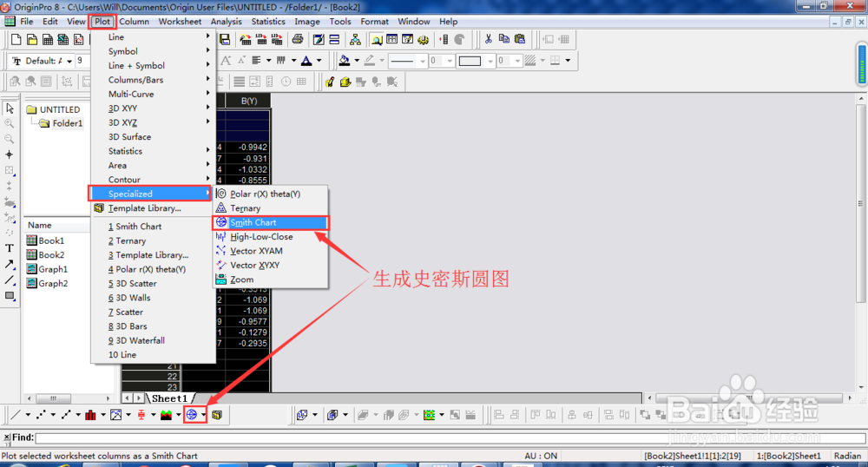This screenshot has height=467, width=868.
Task: Open the fill color dropdown arrow
Action: pyautogui.click(x=357, y=61)
